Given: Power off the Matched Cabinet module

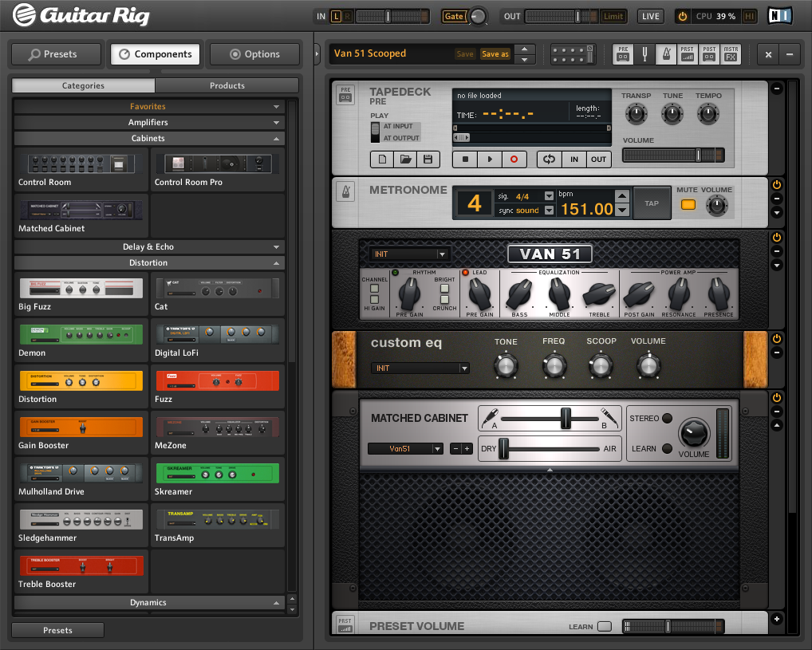Looking at the screenshot, I should click(x=777, y=398).
